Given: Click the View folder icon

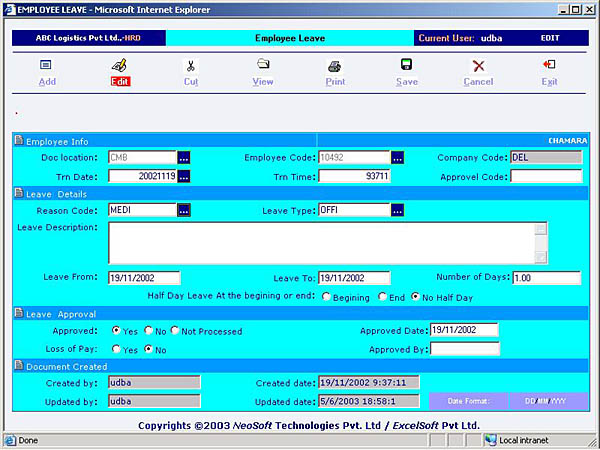Looking at the screenshot, I should tap(263, 64).
